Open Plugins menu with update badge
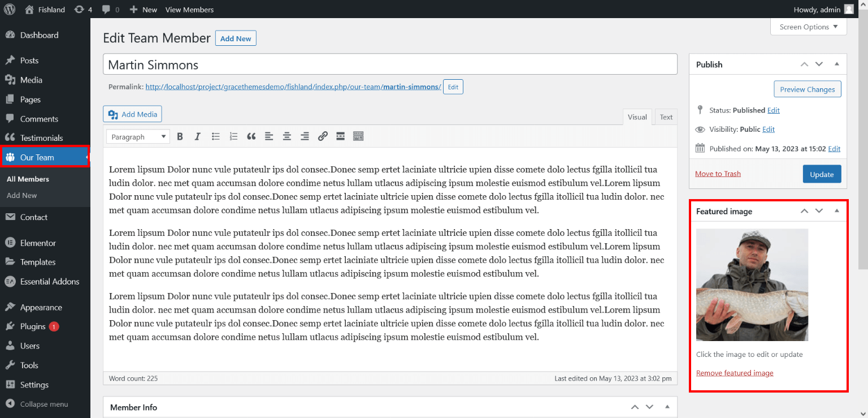This screenshot has width=868, height=418. pyautogui.click(x=45, y=327)
